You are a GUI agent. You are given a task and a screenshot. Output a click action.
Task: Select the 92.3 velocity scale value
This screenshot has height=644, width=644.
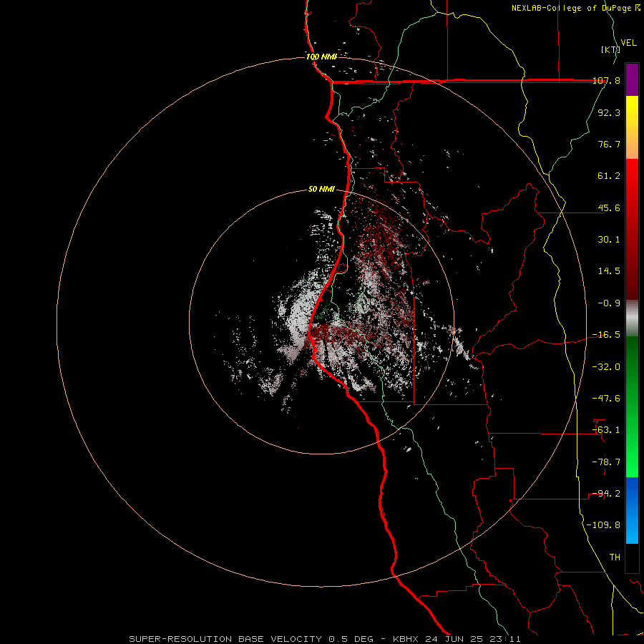pos(609,112)
